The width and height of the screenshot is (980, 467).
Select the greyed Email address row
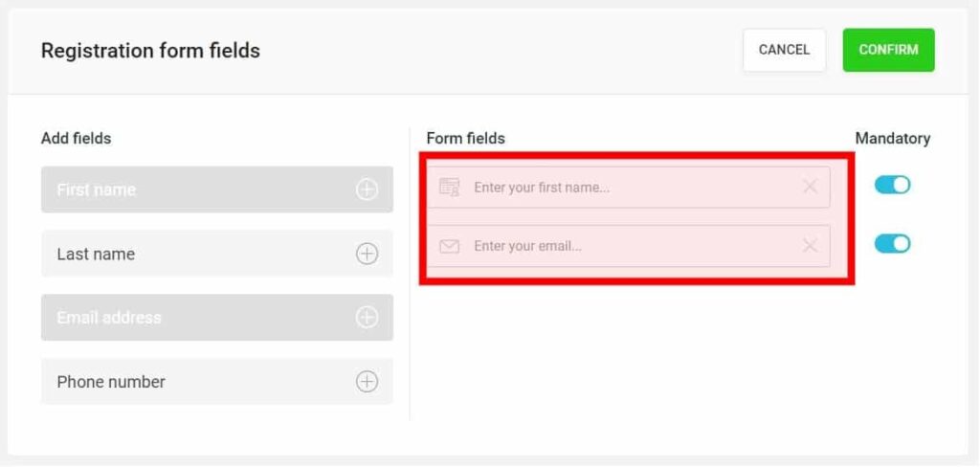coord(217,318)
